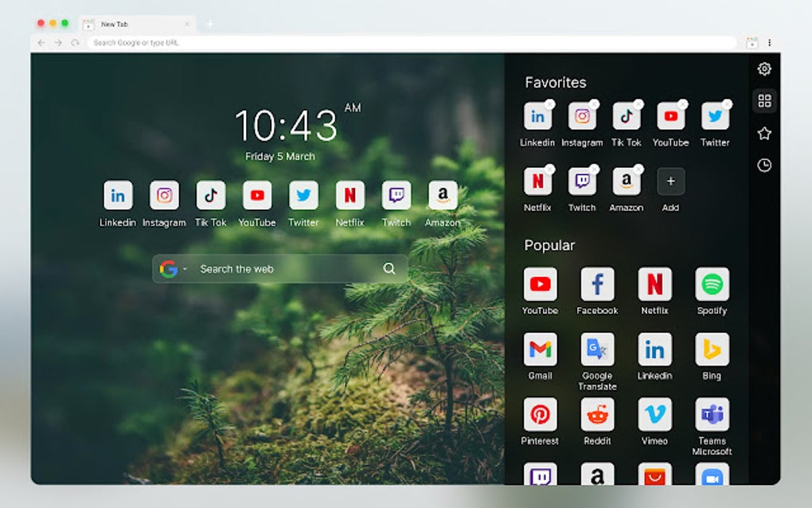Open Gmail from the Popular section
812x508 pixels.
[540, 350]
